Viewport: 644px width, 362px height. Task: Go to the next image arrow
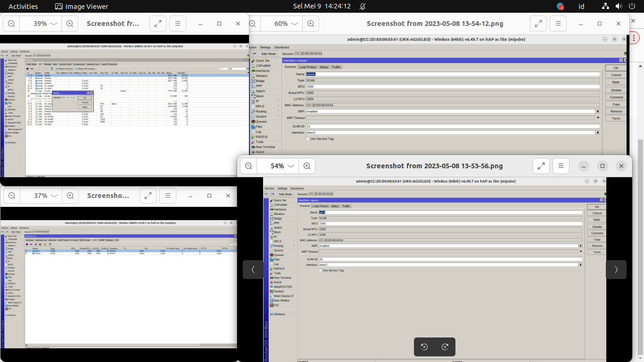pyautogui.click(x=616, y=270)
